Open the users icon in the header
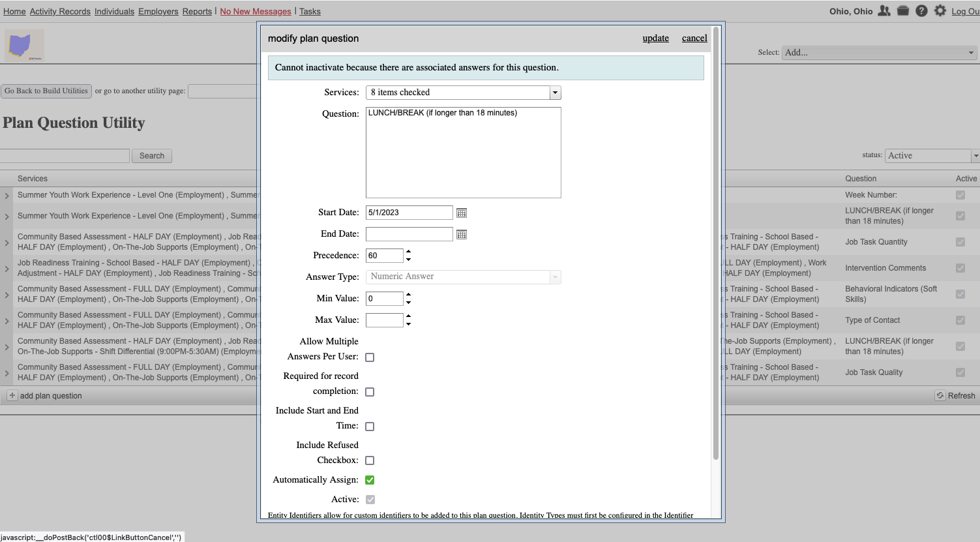The height and width of the screenshot is (542, 980). pyautogui.click(x=883, y=11)
